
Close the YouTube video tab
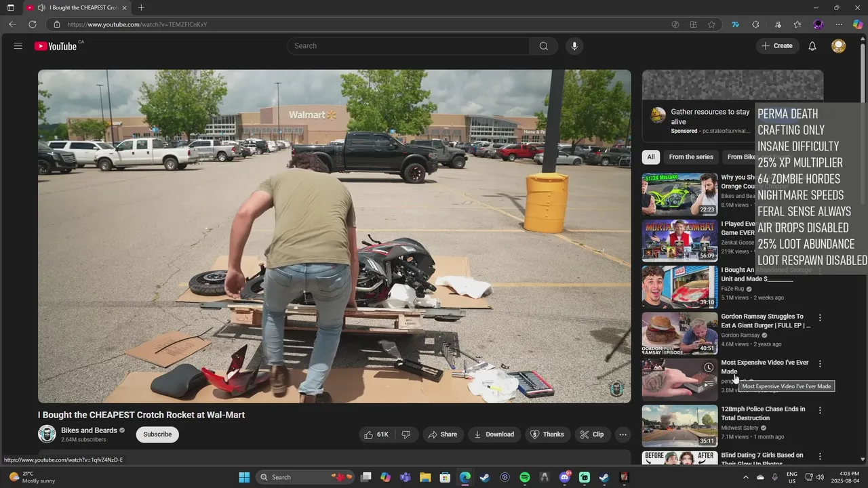pyautogui.click(x=124, y=7)
